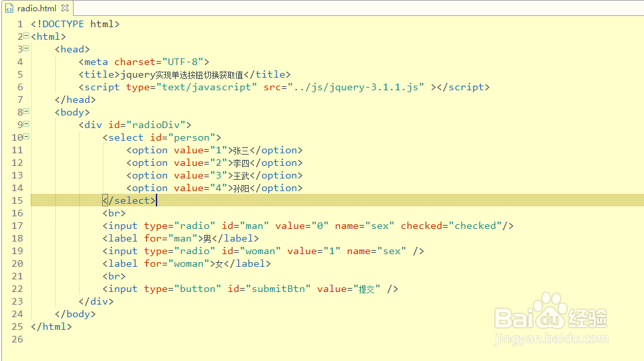Viewport: 644px width, 361px height.
Task: Click the DOCTYPE text on line 1
Action: [63, 25]
